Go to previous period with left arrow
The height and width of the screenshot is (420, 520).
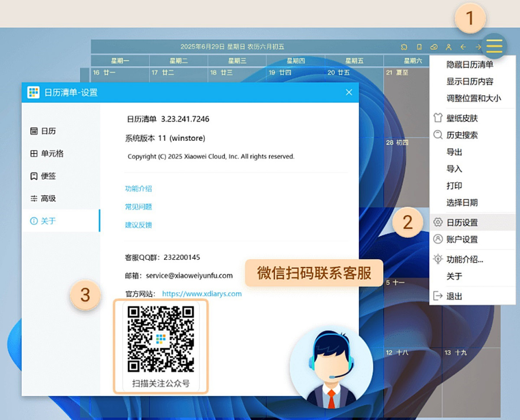(463, 47)
